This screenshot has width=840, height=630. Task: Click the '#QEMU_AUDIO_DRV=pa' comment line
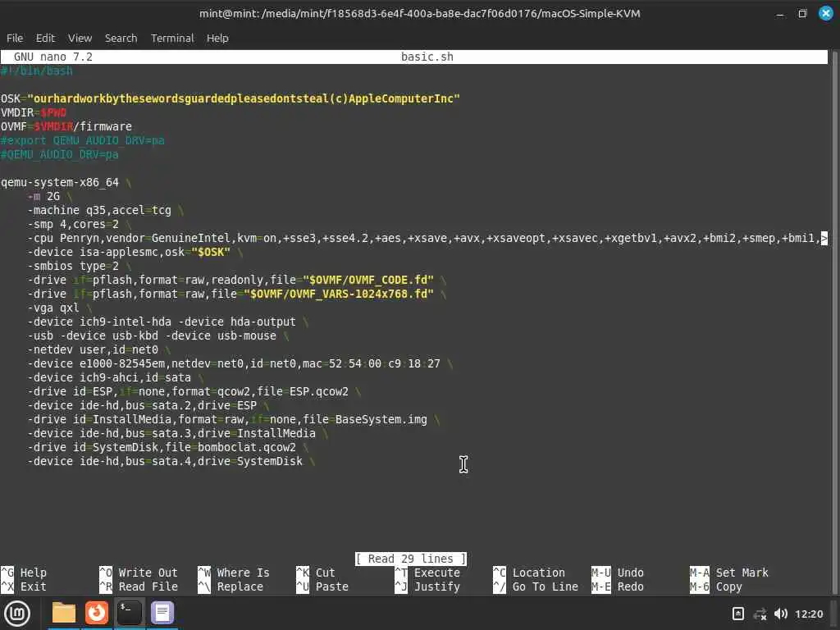point(59,154)
